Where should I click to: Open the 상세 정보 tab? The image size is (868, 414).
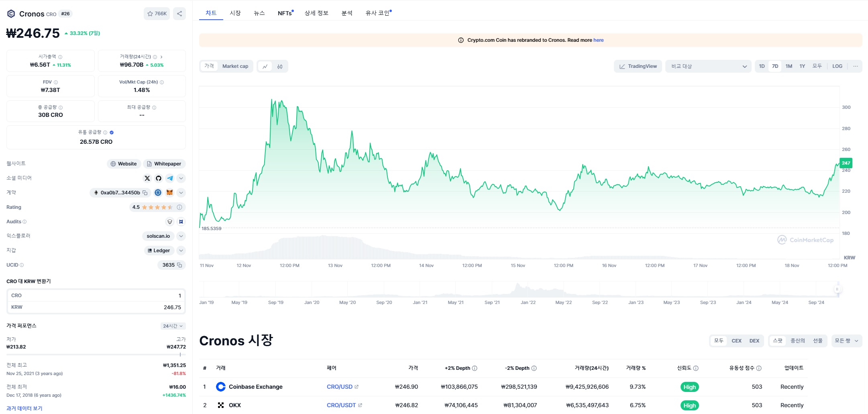316,13
